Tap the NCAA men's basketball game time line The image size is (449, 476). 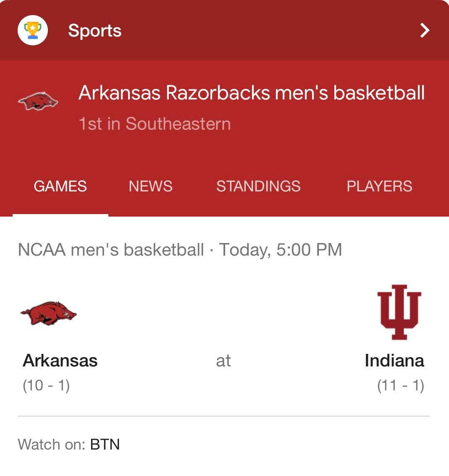pos(180,250)
